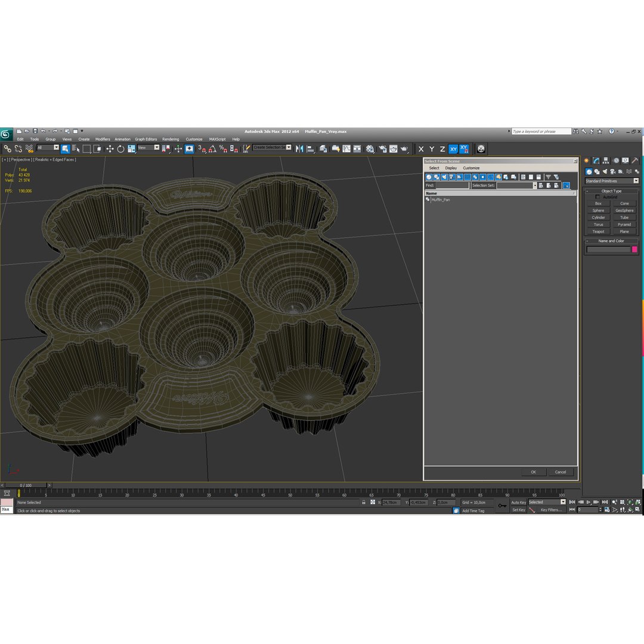The image size is (644, 644).
Task: Click Display Lights filter in Select From Scene
Action: [444, 177]
